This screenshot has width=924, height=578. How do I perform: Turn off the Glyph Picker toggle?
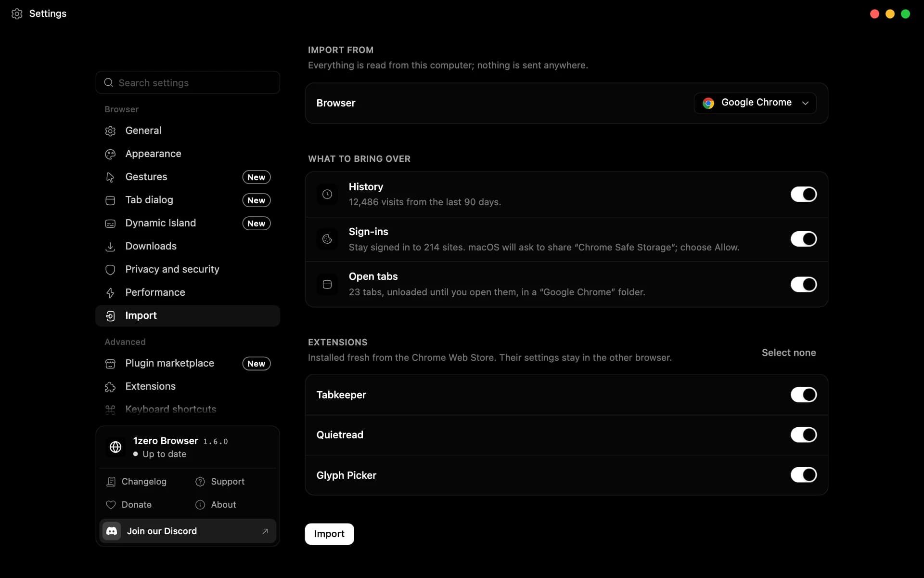804,474
